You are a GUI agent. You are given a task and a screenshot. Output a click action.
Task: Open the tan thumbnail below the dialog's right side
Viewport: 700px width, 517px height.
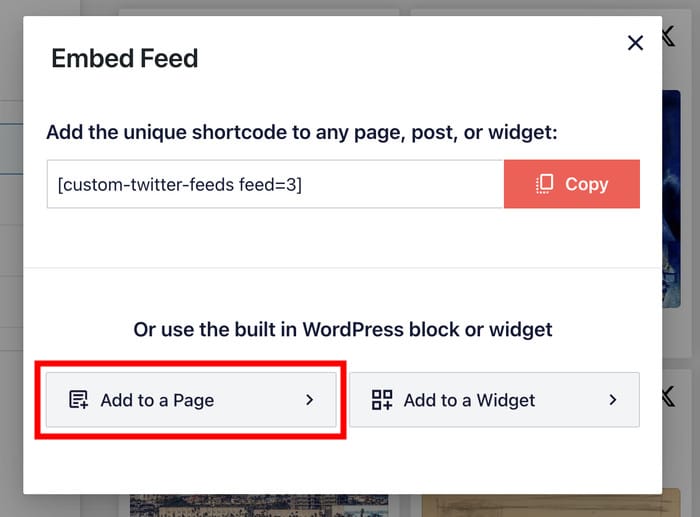(x=540, y=505)
